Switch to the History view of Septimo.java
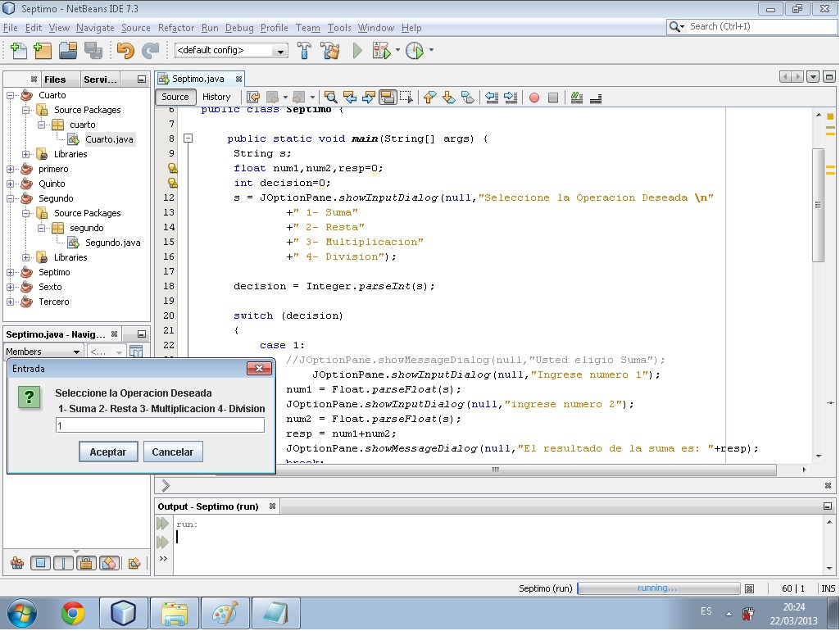This screenshot has height=631, width=840. coord(217,96)
